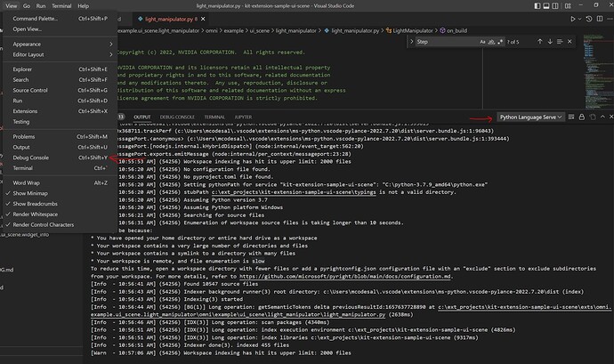614x364 pixels.
Task: Expand the replace field in the find widget
Action: (x=411, y=42)
